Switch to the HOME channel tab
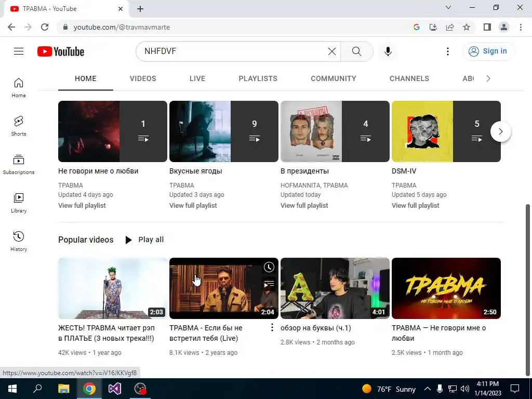The height and width of the screenshot is (399, 532). click(x=86, y=79)
